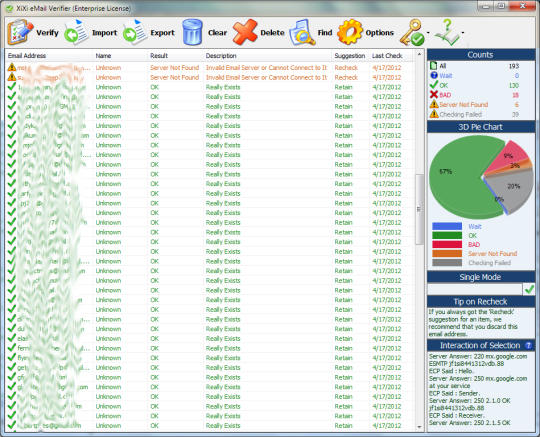Click the app icon in title bar
Image resolution: width=540 pixels, height=437 pixels.
point(10,8)
